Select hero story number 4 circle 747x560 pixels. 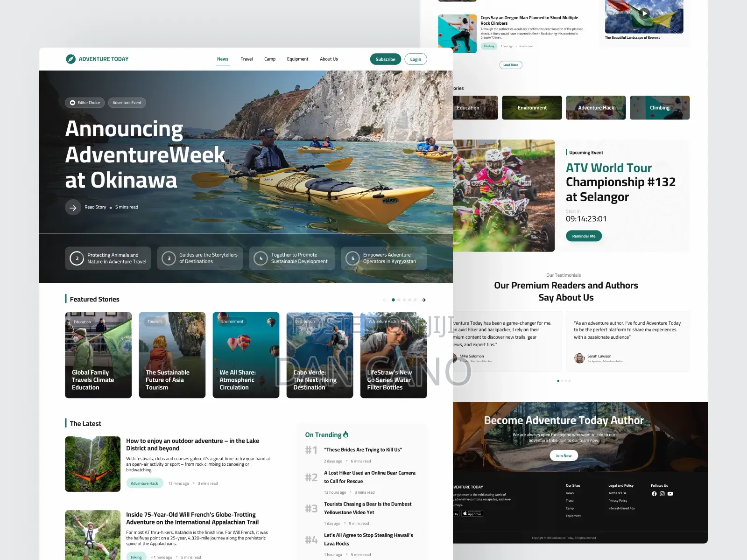[261, 258]
